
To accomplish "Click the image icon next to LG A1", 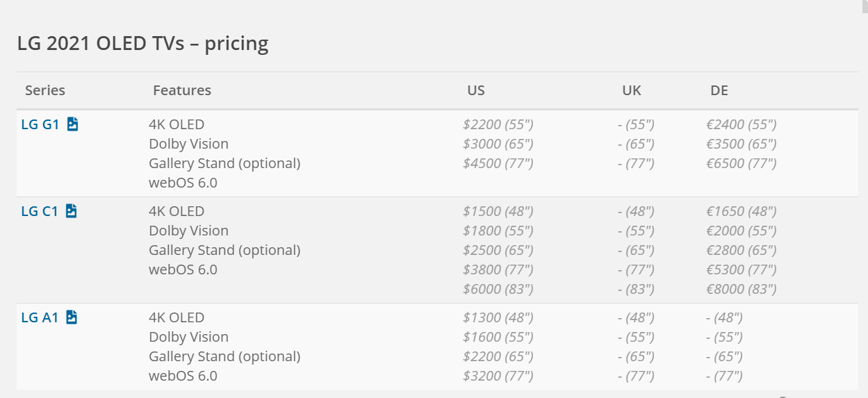I will (x=72, y=317).
